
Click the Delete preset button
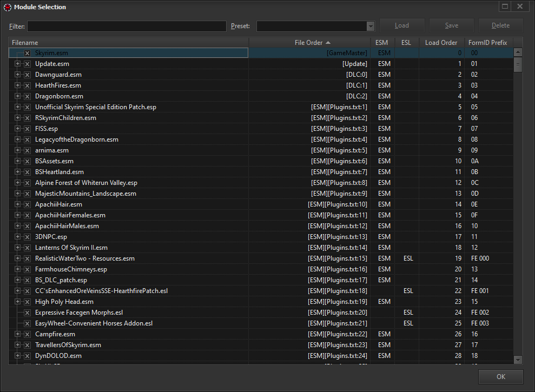point(500,25)
